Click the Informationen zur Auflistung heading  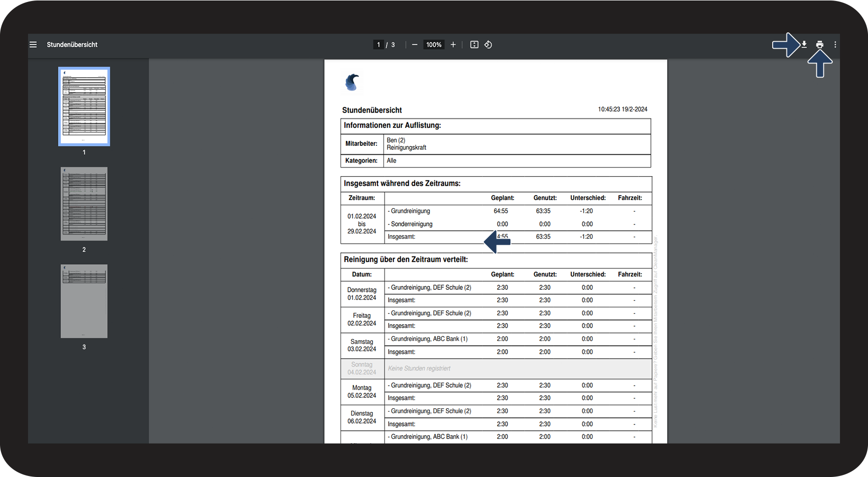[x=392, y=125]
